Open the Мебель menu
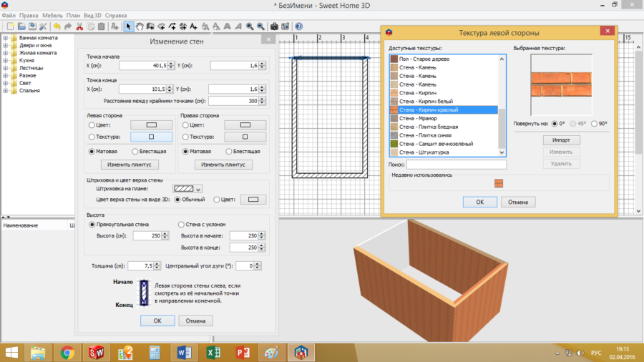Image resolution: width=644 pixels, height=362 pixels. pyautogui.click(x=52, y=16)
